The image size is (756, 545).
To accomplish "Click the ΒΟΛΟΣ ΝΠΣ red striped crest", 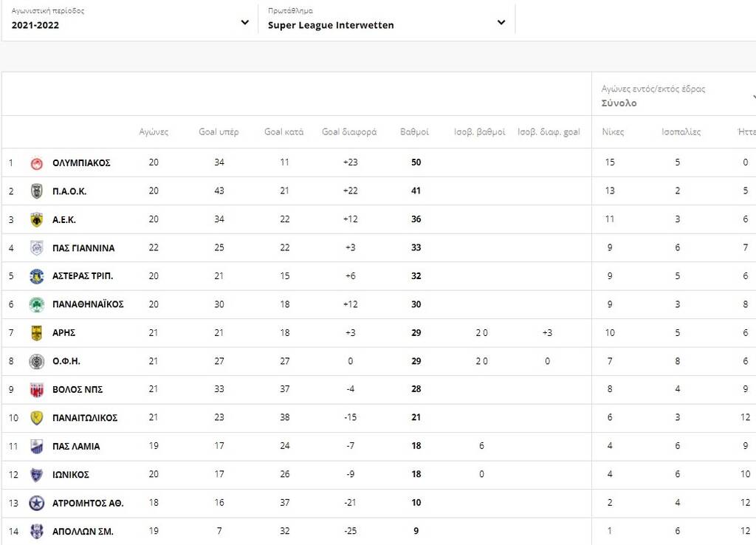I will click(37, 390).
